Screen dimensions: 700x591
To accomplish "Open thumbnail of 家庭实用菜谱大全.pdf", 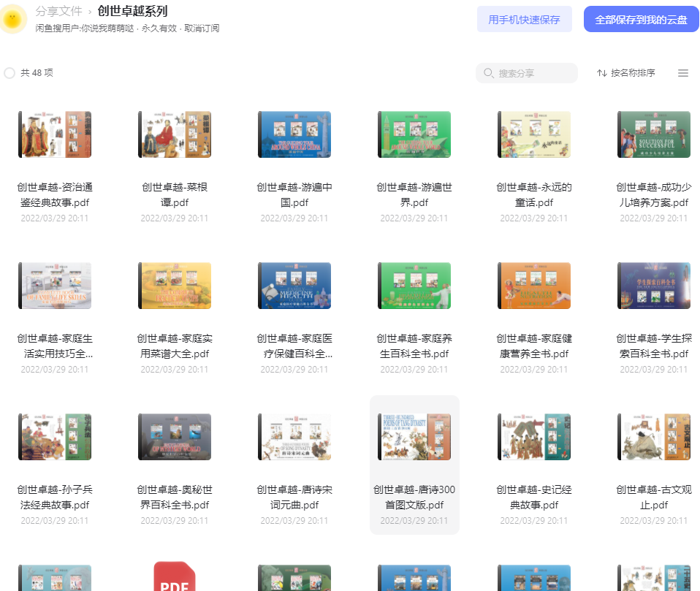I will (x=175, y=286).
